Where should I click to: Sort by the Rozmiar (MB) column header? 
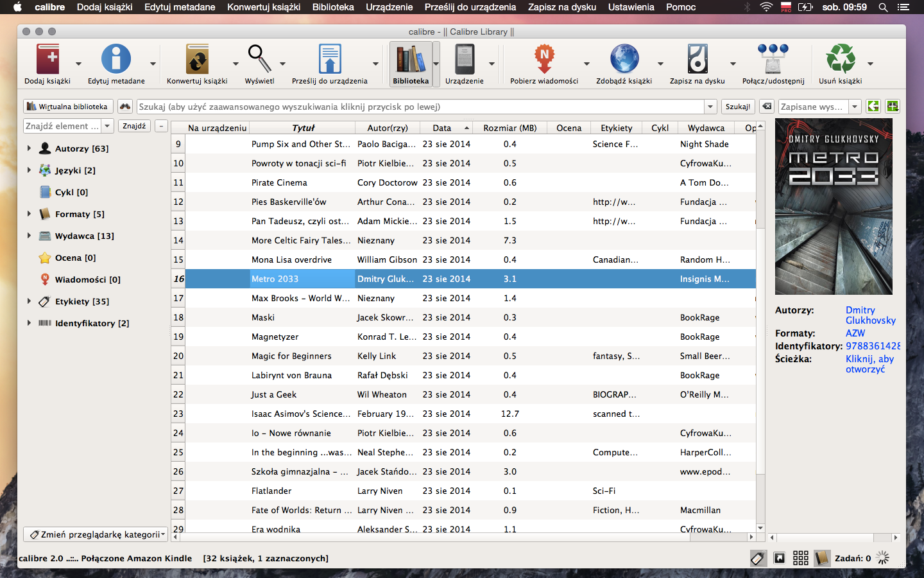point(509,128)
